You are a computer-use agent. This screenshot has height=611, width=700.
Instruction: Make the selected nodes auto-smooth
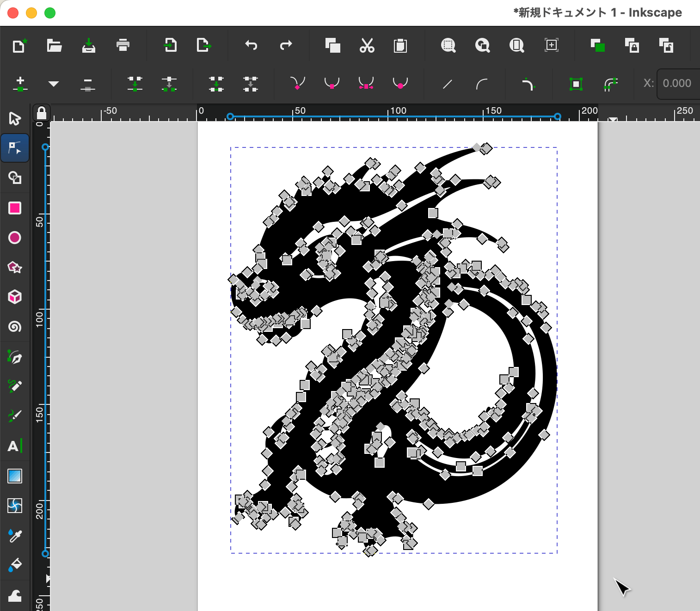[400, 84]
